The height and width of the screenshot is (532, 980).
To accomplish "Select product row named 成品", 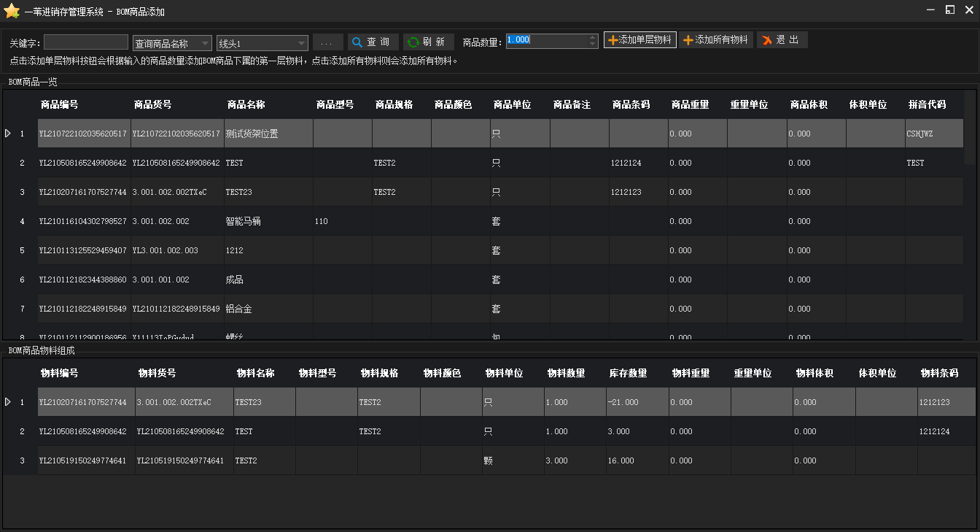I will point(483,280).
